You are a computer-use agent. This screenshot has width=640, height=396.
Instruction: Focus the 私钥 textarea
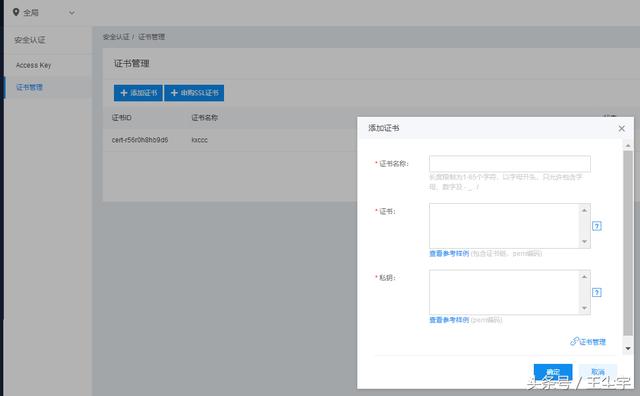click(x=510, y=292)
